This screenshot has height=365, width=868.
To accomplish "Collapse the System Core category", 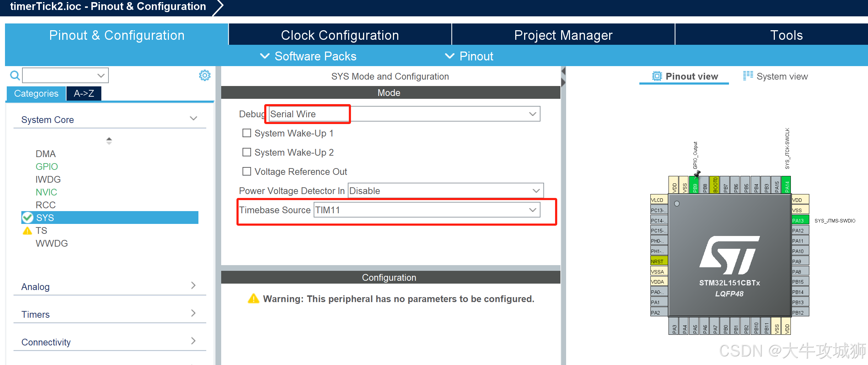I will [110, 119].
